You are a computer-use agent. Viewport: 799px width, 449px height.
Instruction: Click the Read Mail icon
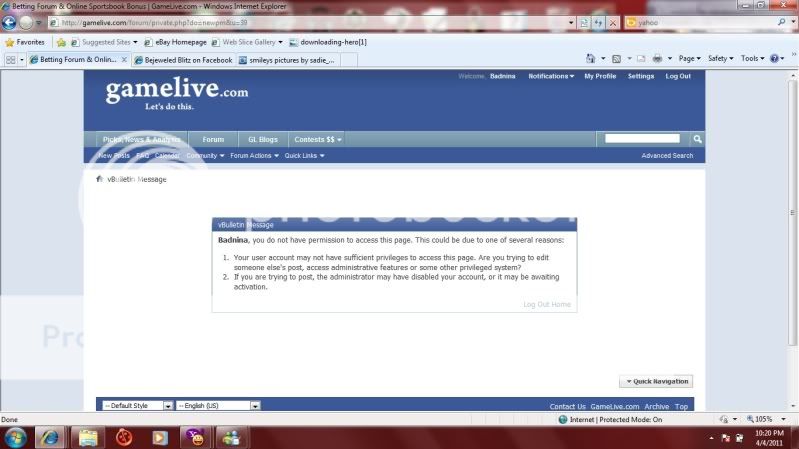(641, 59)
